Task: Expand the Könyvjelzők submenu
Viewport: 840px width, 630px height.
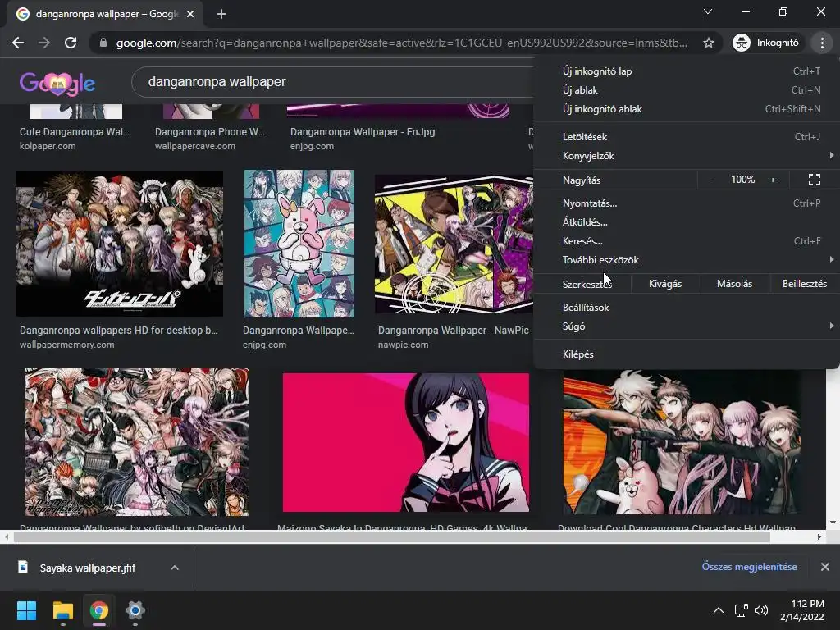Action: (687, 155)
